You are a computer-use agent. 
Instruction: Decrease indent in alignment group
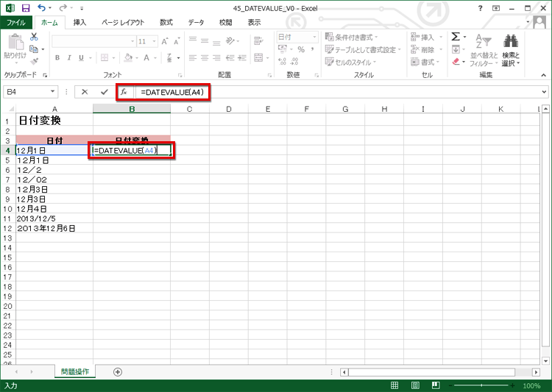tap(230, 57)
